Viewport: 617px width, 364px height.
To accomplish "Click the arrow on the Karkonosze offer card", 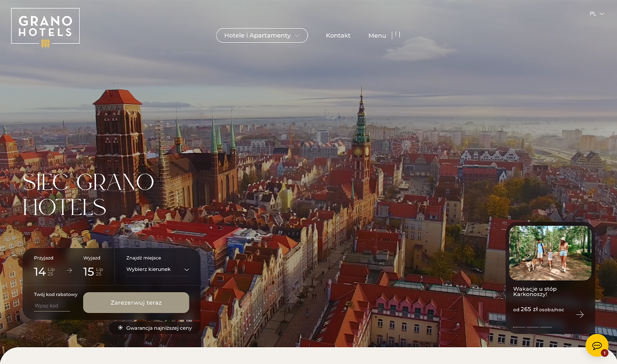I will [x=580, y=315].
